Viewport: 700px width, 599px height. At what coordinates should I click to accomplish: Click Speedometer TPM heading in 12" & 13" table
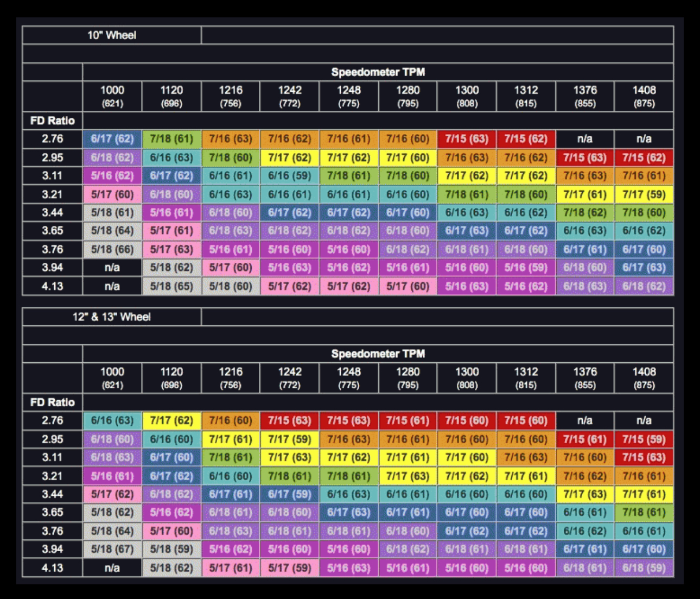pos(378,354)
